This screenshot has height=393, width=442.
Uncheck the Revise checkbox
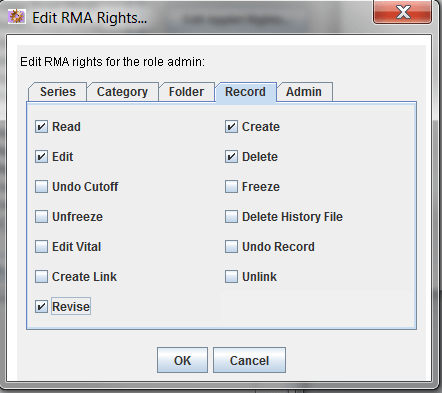(41, 307)
